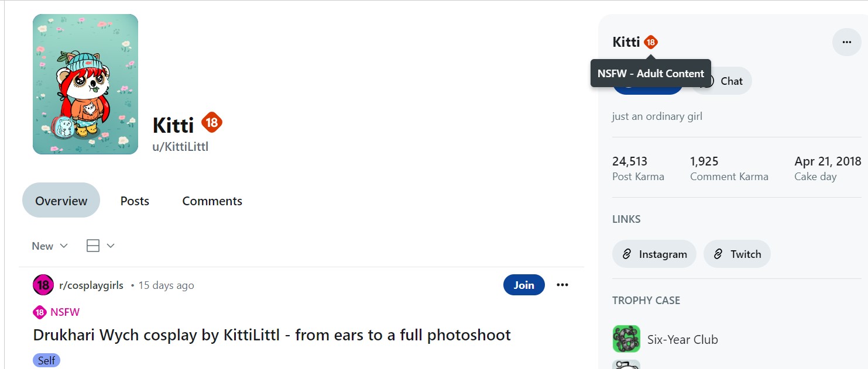
Task: Click the NSFW tag on the post
Action: (57, 312)
